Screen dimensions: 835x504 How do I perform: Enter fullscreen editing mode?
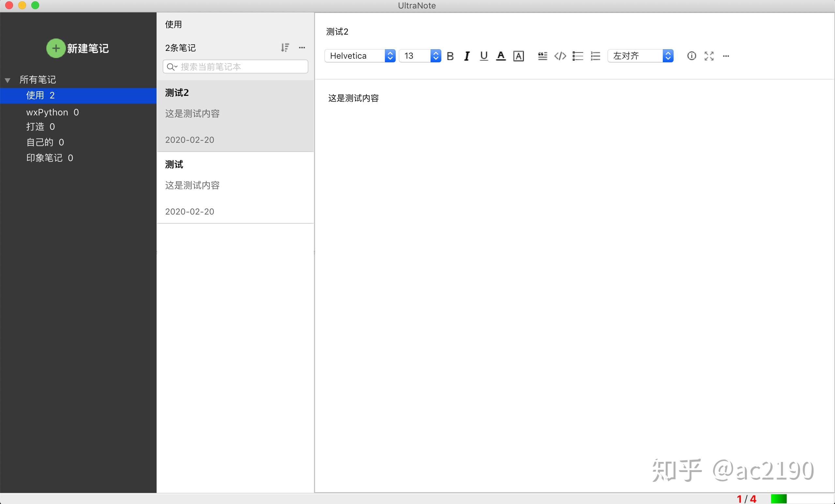708,55
